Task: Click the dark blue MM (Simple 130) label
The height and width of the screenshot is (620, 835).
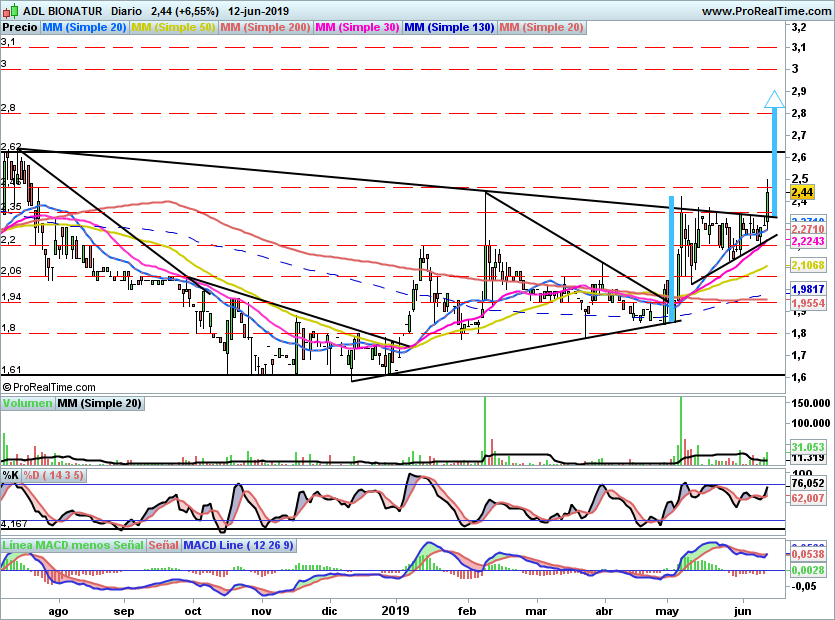Action: pos(449,27)
